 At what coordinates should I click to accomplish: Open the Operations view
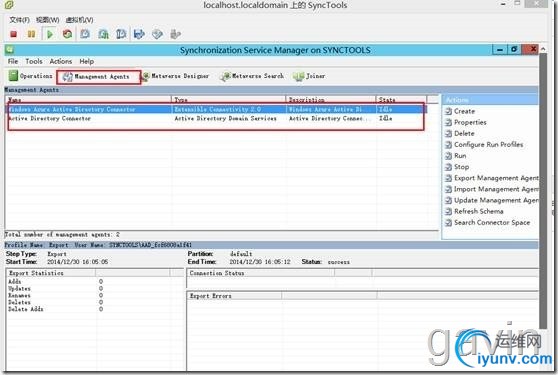[x=31, y=76]
